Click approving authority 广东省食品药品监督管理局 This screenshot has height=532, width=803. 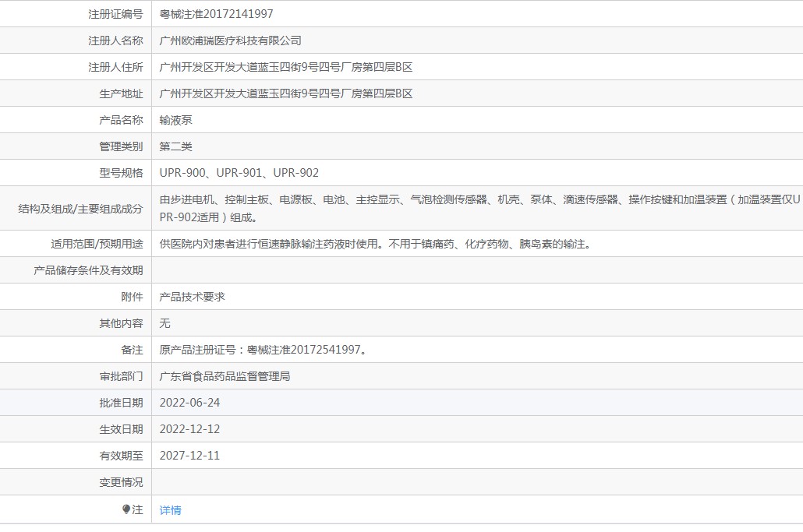pos(225,376)
